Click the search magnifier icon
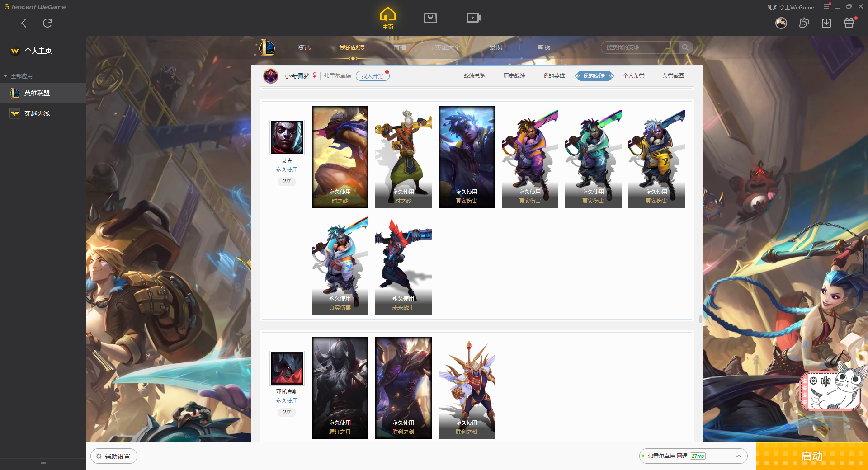 [x=685, y=47]
